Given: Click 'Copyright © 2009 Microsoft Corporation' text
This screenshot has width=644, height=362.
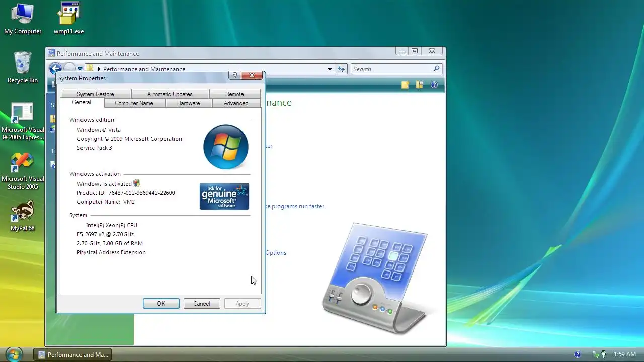Looking at the screenshot, I should pyautogui.click(x=129, y=139).
